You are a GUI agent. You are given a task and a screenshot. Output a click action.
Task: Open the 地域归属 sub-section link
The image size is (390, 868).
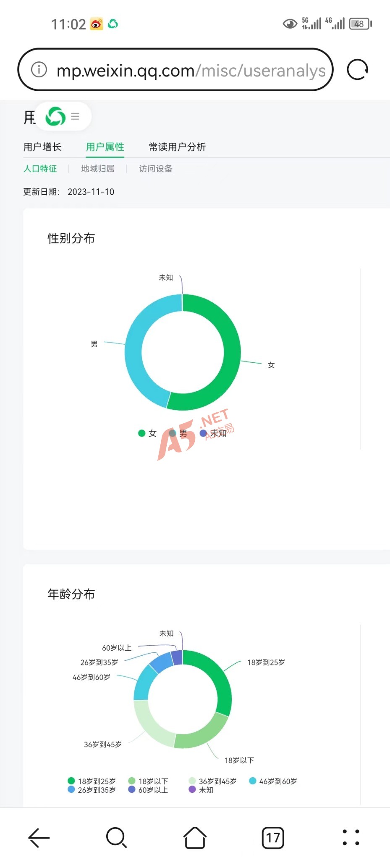click(98, 169)
